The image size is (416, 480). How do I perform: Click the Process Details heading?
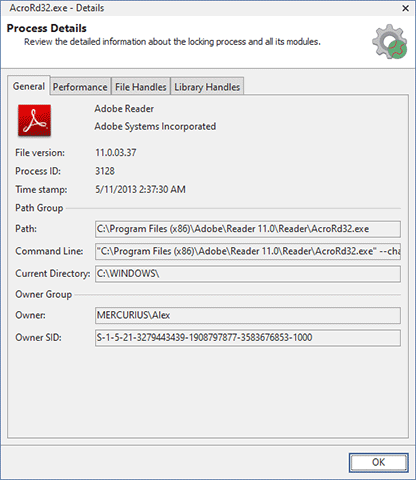47,28
